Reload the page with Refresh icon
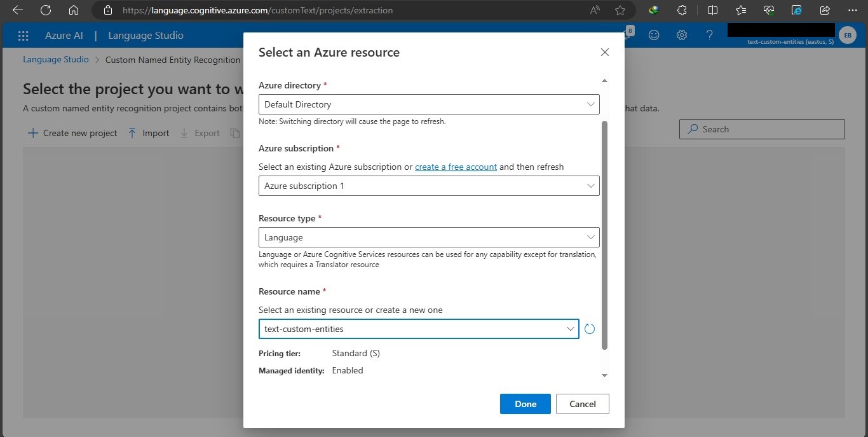The height and width of the screenshot is (437, 868). 46,10
